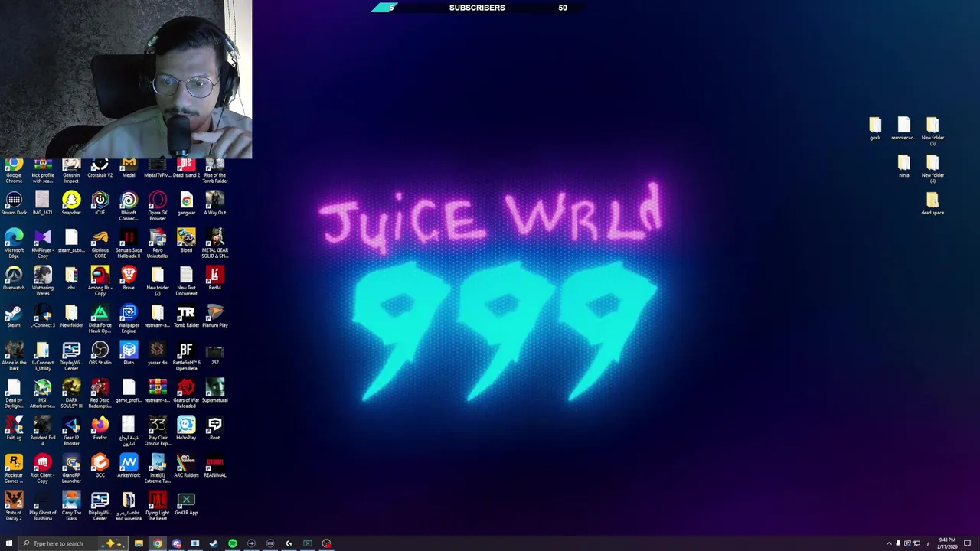Viewport: 980px width, 551px height.
Task: Select the Tomb Raider TR icon
Action: [x=186, y=316]
